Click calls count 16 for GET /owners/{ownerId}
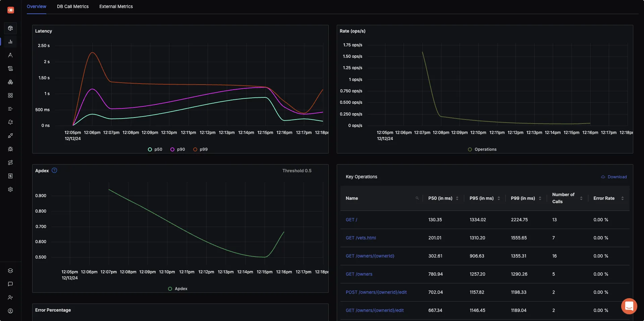The height and width of the screenshot is (321, 644). [554, 256]
